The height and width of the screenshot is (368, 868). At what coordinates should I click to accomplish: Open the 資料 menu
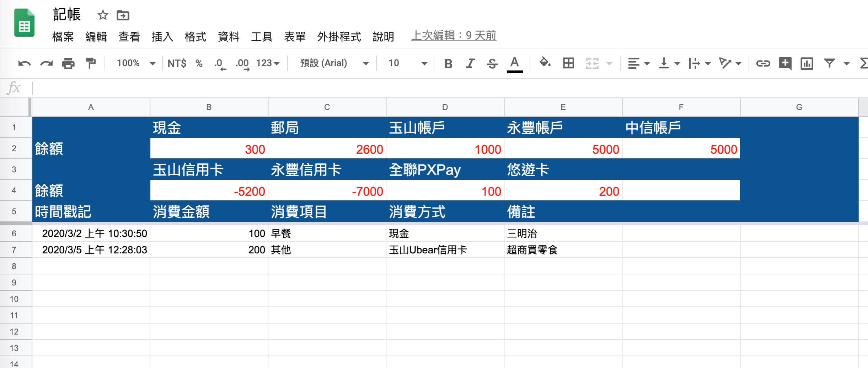coord(229,36)
